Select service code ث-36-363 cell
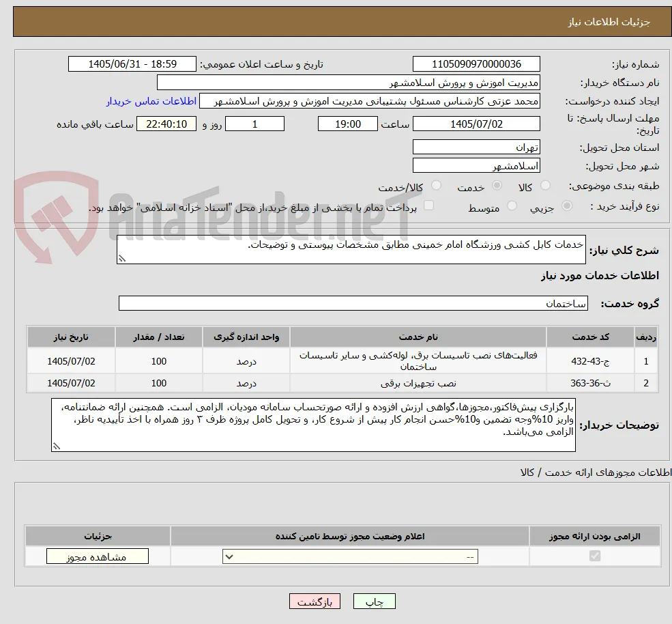Viewport: 672px width, 624px height. coord(590,383)
